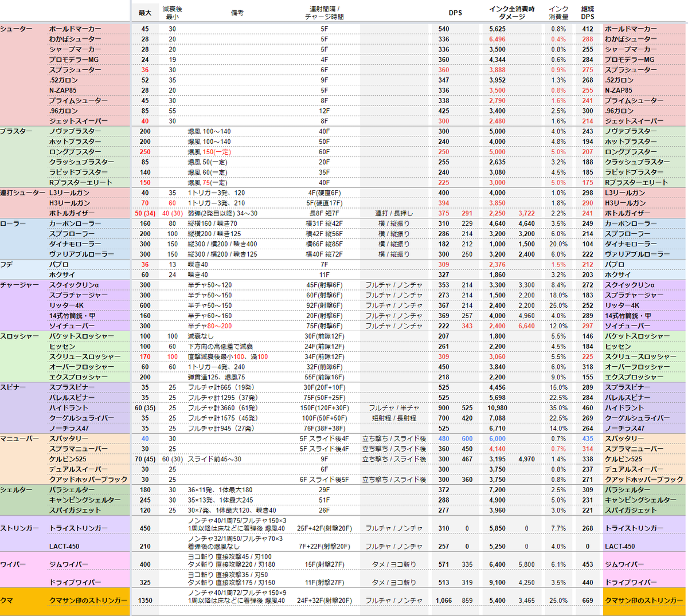
Task: Click charge cell 24F+32F(射撃20F)
Action: click(x=325, y=601)
